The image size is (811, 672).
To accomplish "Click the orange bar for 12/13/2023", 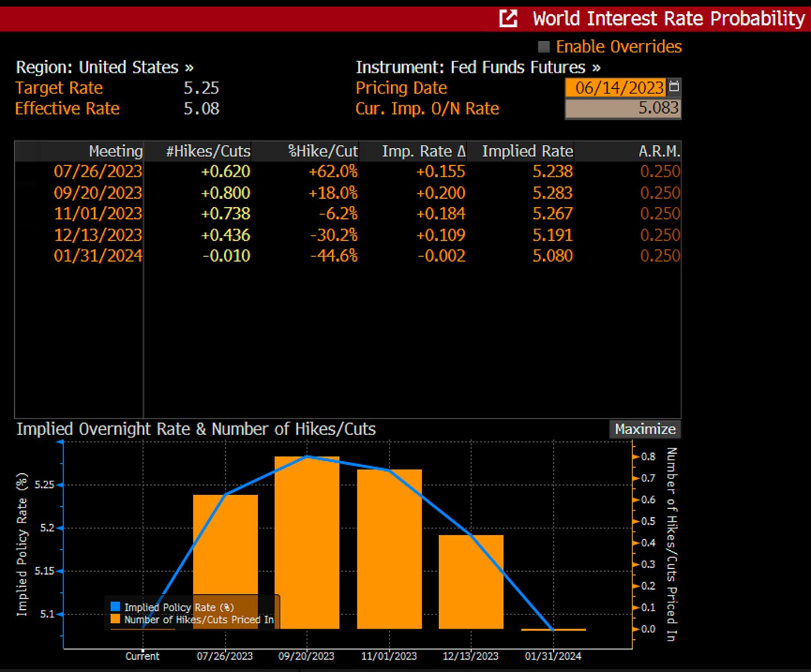I will (471, 582).
